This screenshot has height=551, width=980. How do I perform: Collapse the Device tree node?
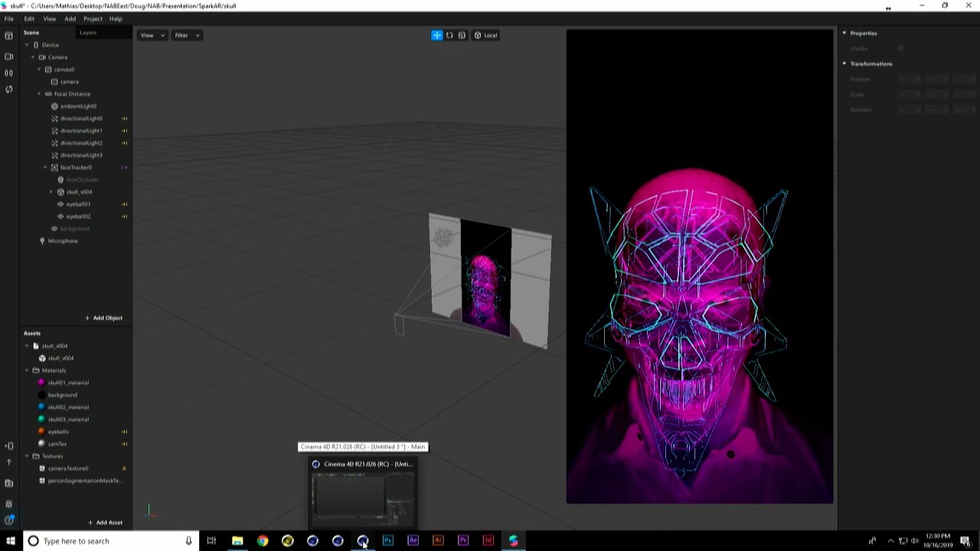tap(27, 45)
